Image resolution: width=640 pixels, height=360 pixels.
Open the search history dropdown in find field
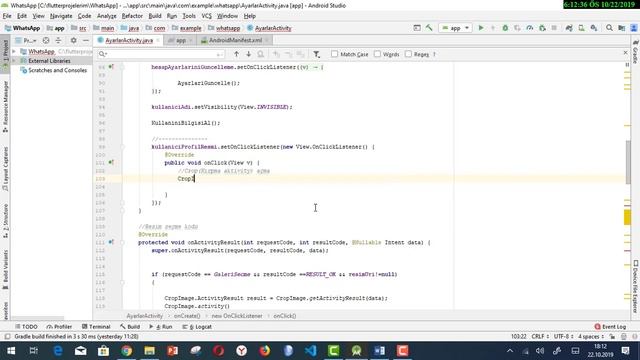102,54
